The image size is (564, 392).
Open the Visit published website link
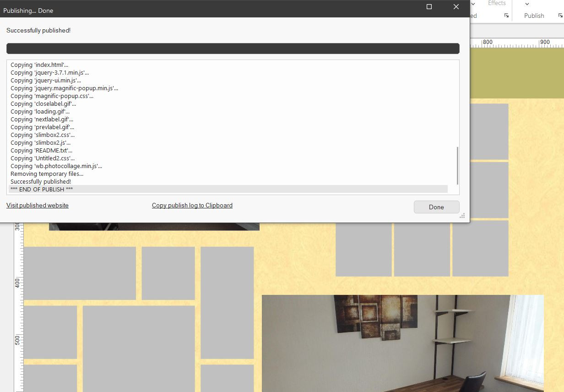38,205
